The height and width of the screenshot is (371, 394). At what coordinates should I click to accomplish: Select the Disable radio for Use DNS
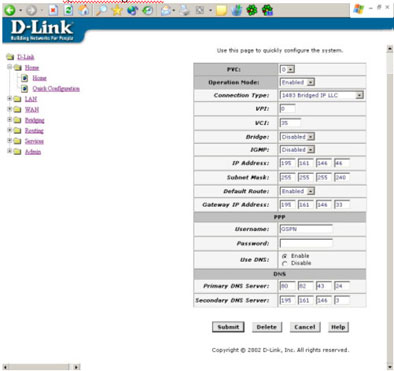coord(284,264)
